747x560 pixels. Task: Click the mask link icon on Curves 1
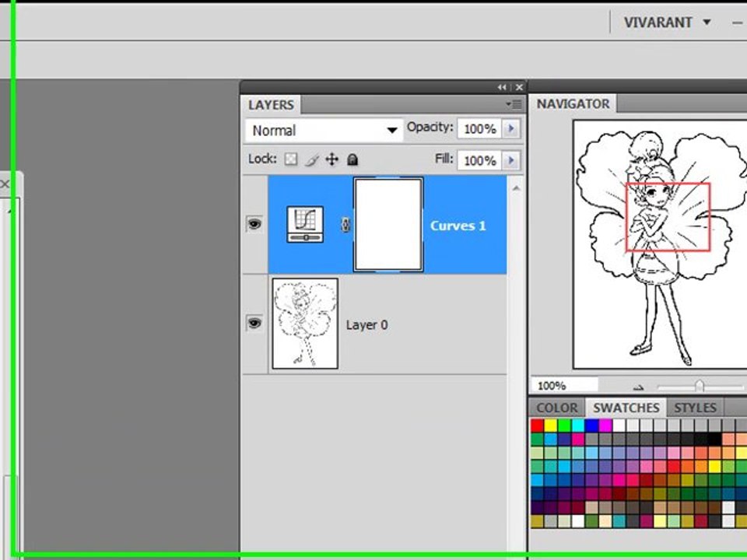point(345,225)
